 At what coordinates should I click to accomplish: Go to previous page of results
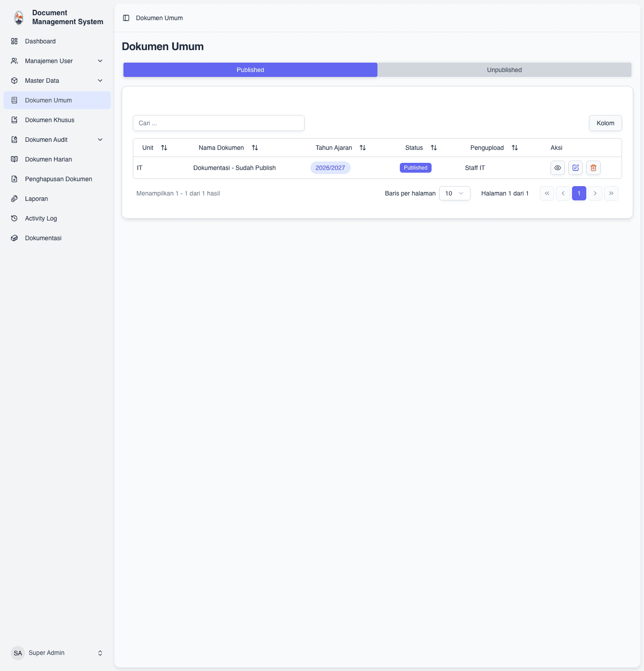pos(563,193)
